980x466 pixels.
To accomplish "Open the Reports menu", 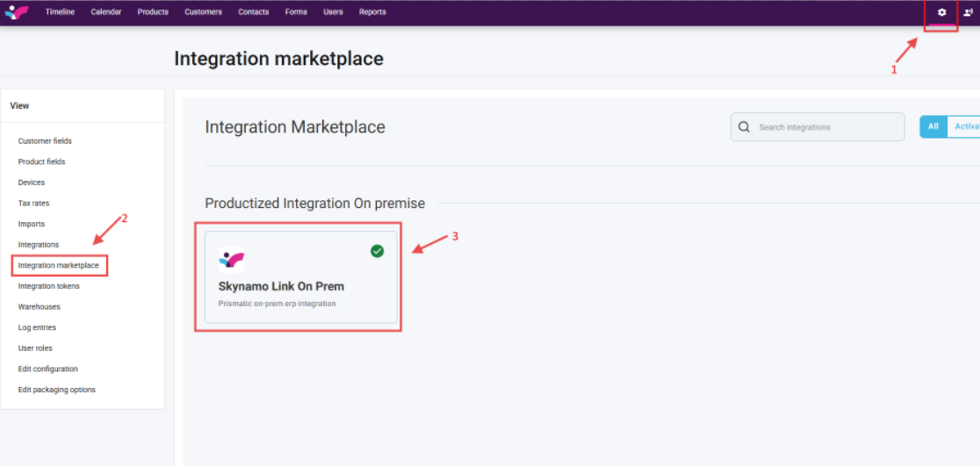I will (x=372, y=12).
